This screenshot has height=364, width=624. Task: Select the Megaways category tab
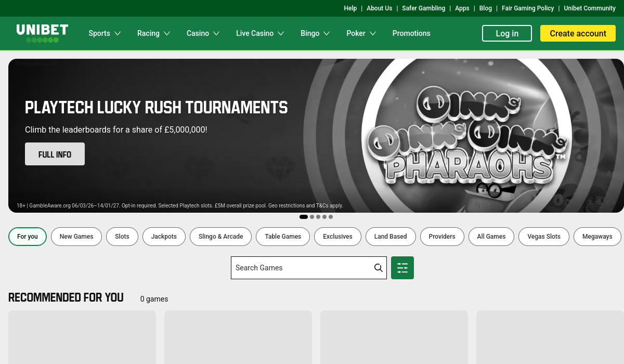click(597, 237)
